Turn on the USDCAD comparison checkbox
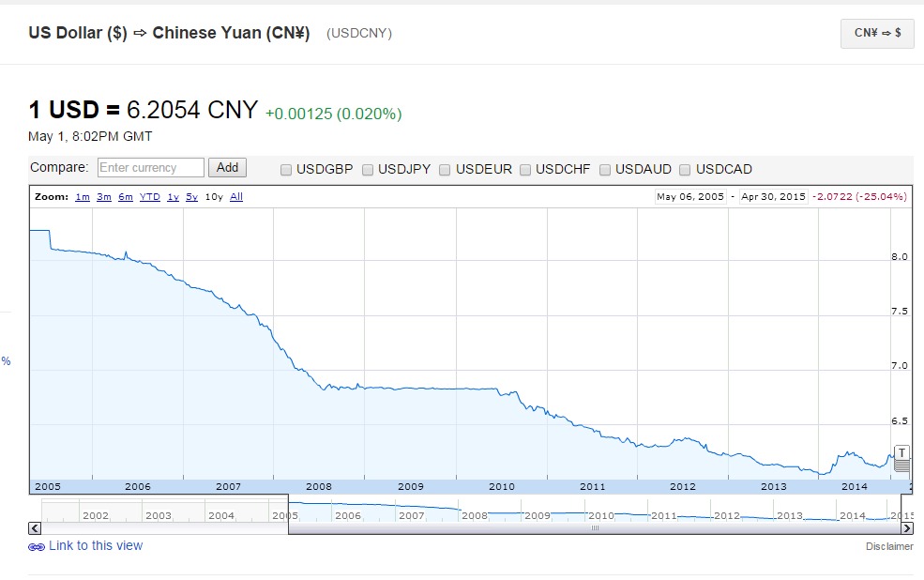This screenshot has height=580, width=924. [x=686, y=170]
